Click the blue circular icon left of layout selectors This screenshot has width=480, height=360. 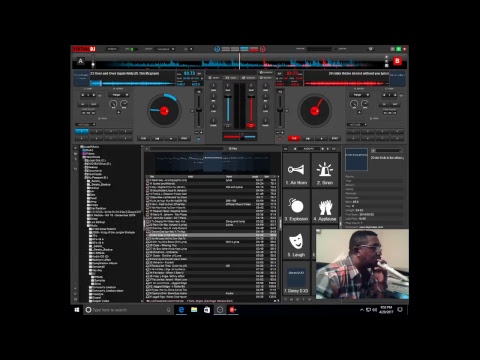217,49
